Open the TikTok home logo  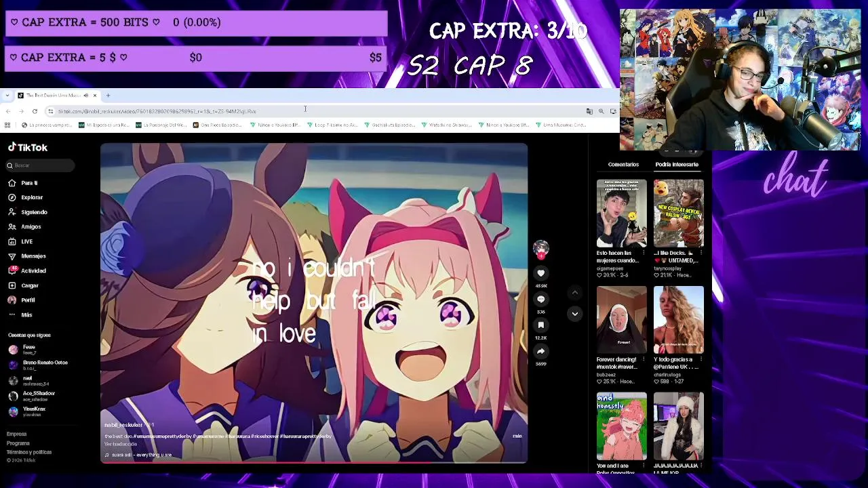click(28, 147)
